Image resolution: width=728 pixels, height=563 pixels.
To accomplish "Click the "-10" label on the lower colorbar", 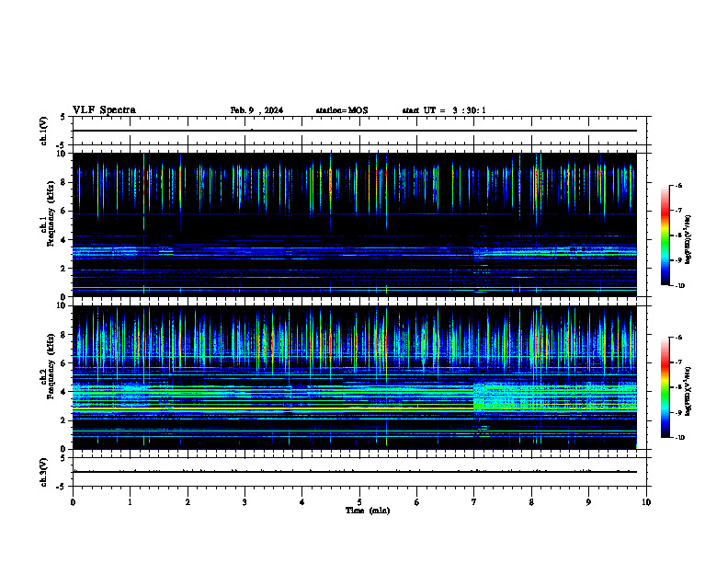I will tap(679, 438).
